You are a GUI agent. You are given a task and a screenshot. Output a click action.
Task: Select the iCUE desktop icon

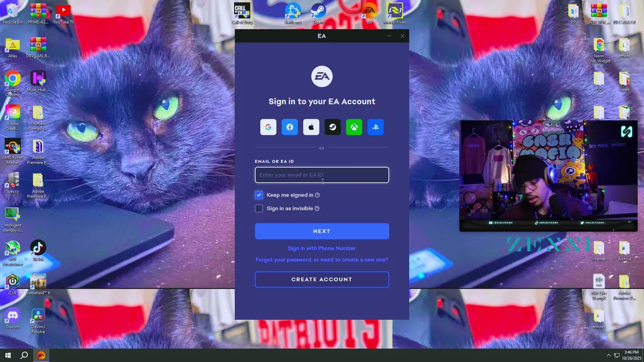click(x=13, y=285)
